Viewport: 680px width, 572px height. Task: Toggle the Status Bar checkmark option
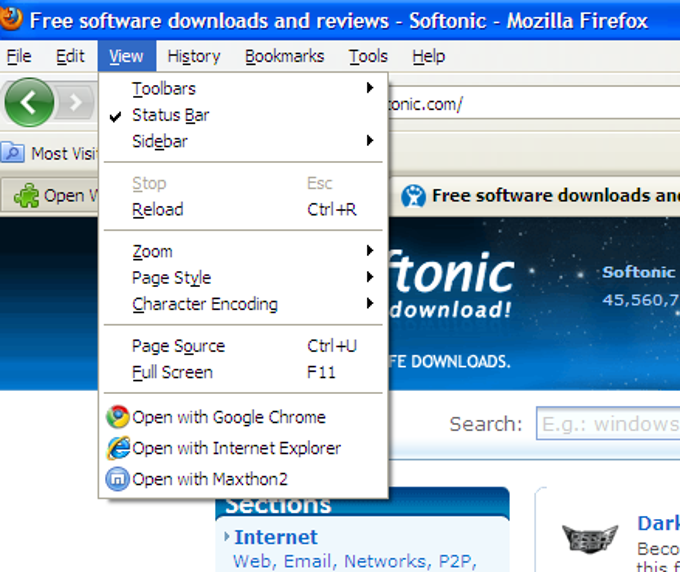pos(243,115)
